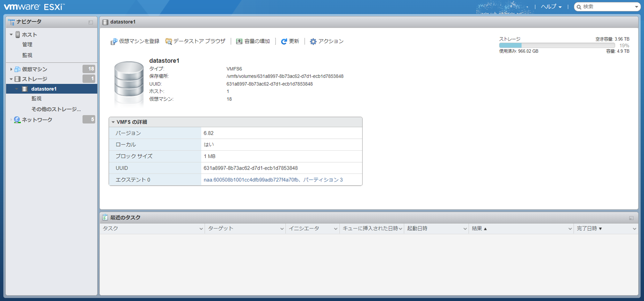Click the 容量の増加 toolbar icon
Screen dimensions: 644x301
click(239, 42)
